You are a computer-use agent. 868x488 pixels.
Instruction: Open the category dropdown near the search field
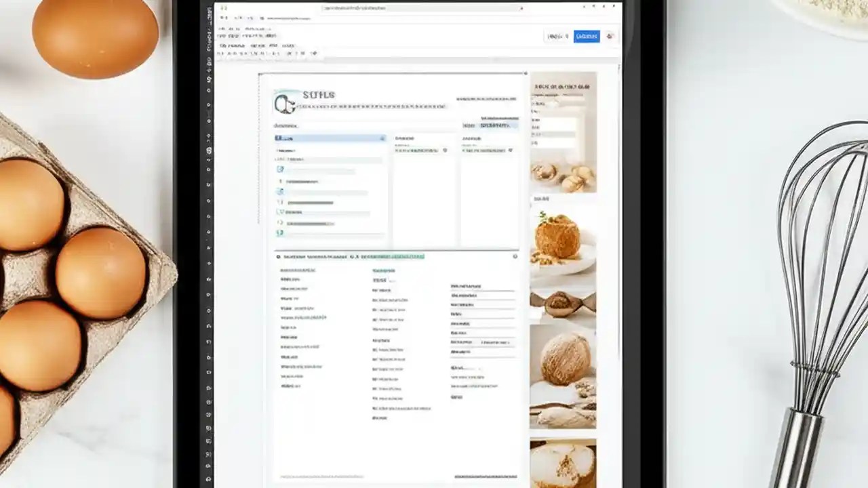(x=495, y=125)
